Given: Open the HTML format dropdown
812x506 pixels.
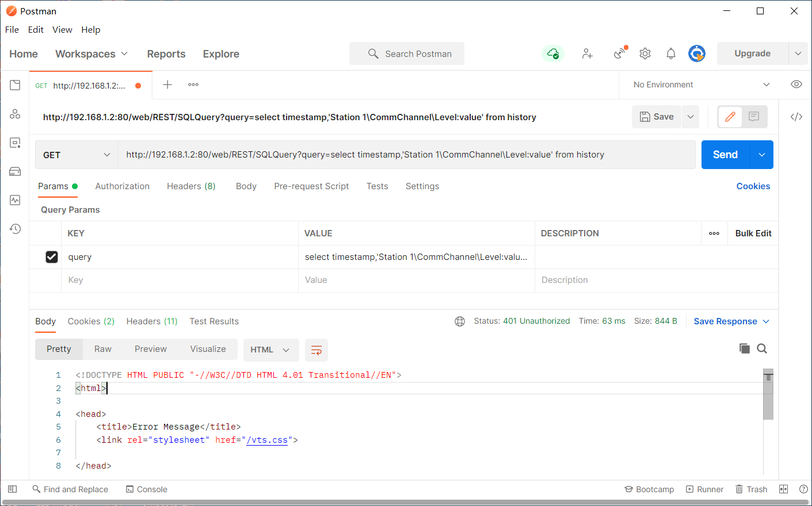Looking at the screenshot, I should [270, 350].
